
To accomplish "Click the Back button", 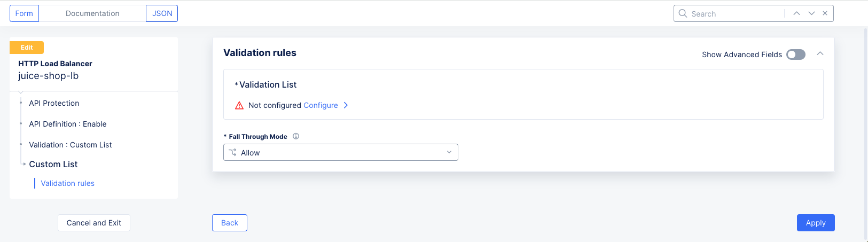I will click(230, 223).
